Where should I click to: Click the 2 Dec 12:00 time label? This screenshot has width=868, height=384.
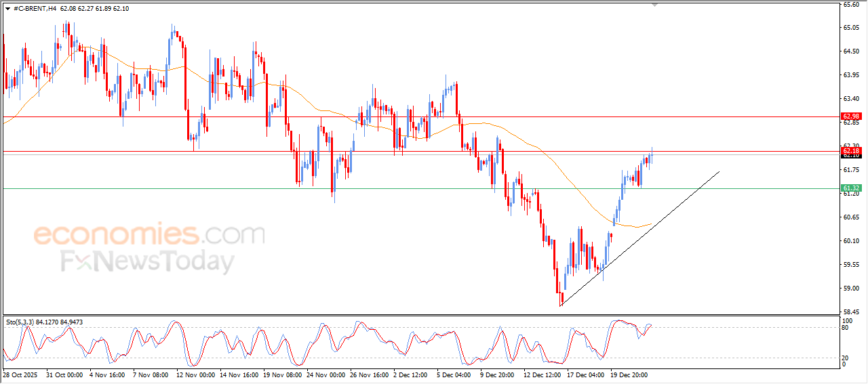pyautogui.click(x=410, y=374)
